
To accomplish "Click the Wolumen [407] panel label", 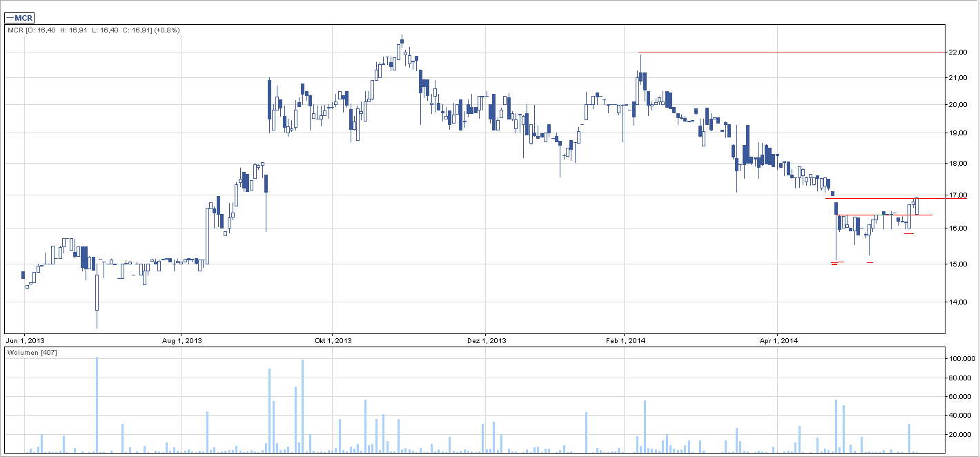I will (32, 353).
